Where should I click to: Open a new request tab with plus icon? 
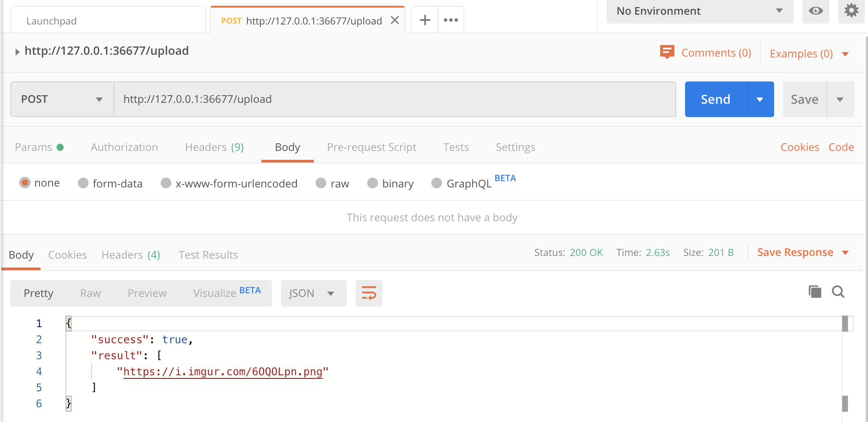(x=425, y=20)
